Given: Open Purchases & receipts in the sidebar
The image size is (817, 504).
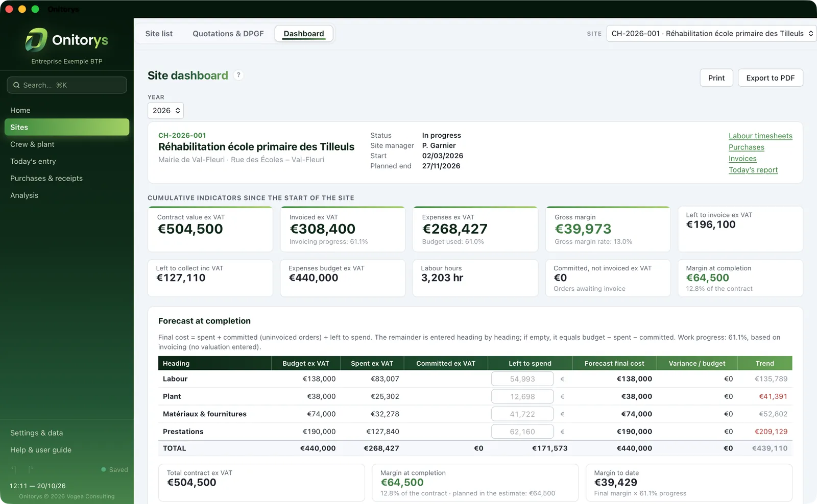Looking at the screenshot, I should 67,179.
